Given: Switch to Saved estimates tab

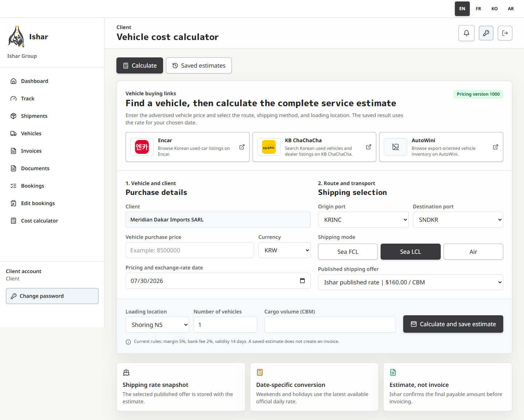Looking at the screenshot, I should click(199, 65).
